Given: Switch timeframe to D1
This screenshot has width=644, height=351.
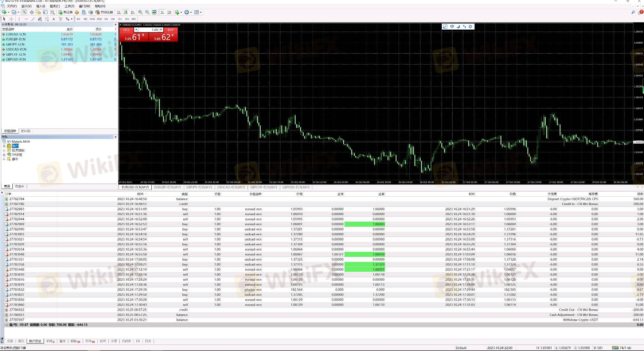Looking at the screenshot, I should 120,19.
